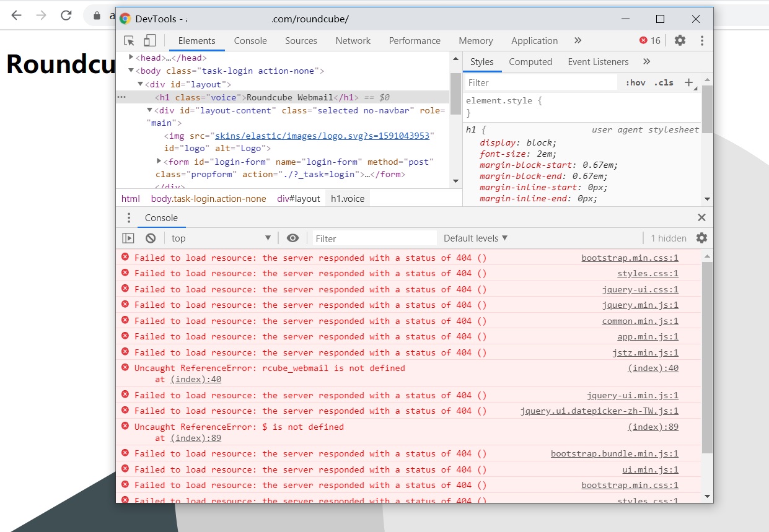
Task: Click the red error count badge
Action: (650, 40)
